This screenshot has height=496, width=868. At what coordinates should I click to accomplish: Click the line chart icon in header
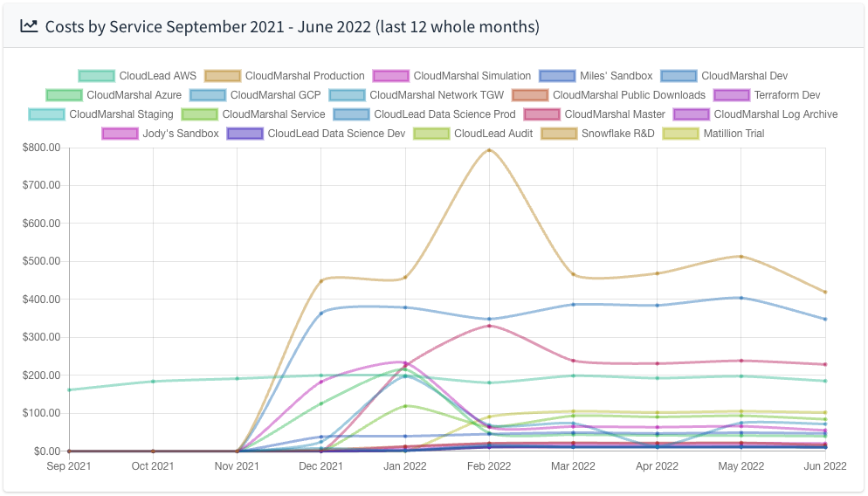29,26
